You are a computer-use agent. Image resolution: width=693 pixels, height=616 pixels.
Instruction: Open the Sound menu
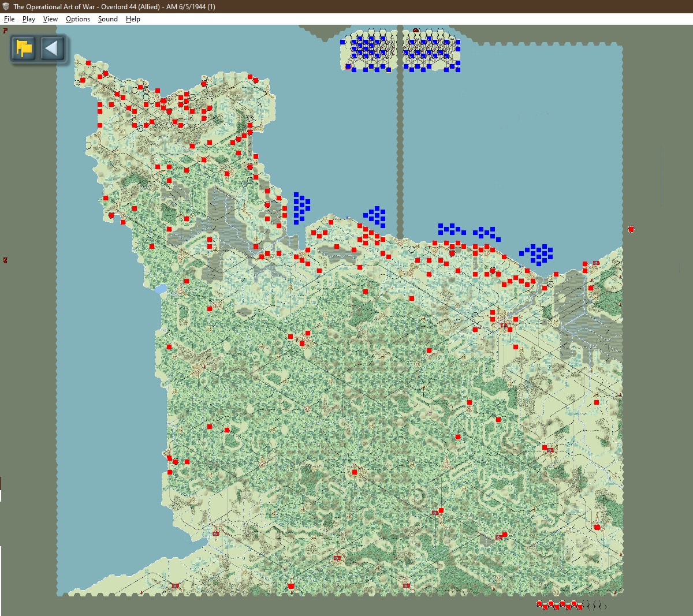pyautogui.click(x=108, y=19)
